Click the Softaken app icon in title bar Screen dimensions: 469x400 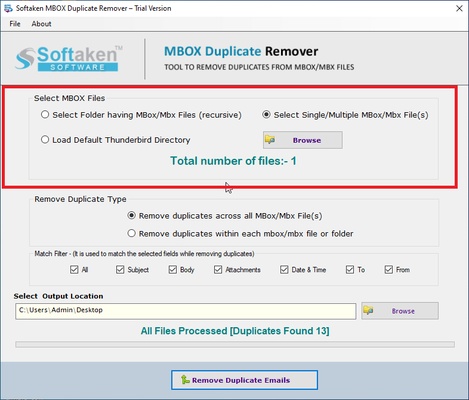[8, 8]
